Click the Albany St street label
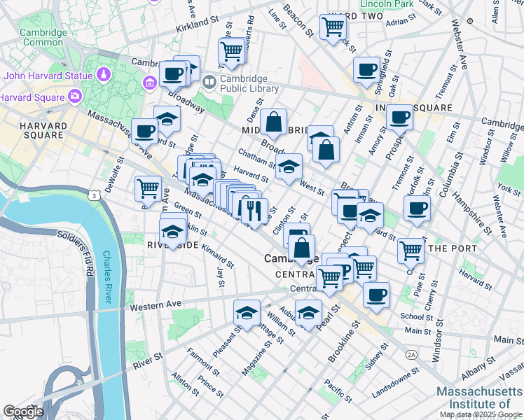The height and width of the screenshot is (420, 524). (x=478, y=368)
